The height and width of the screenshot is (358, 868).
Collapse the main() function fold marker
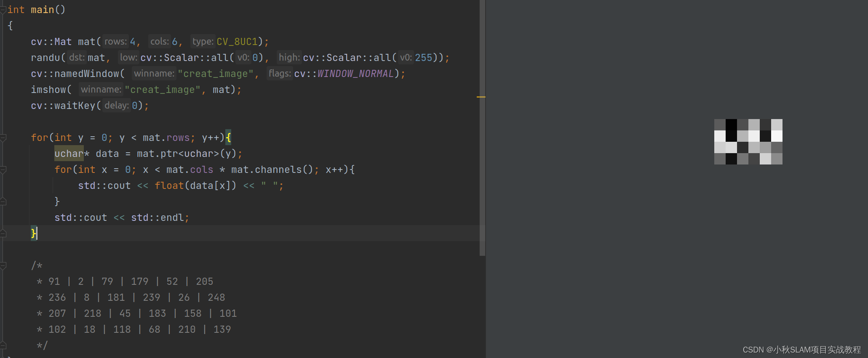click(3, 10)
